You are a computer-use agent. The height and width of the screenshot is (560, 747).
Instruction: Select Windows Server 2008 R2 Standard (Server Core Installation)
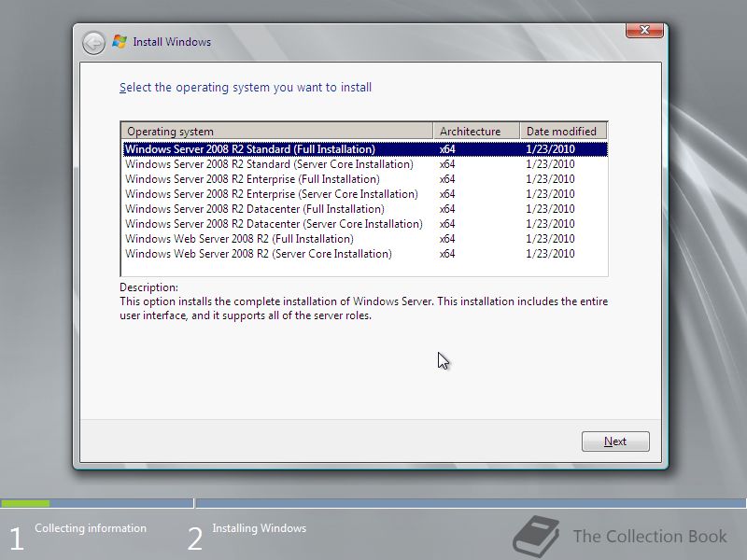(x=365, y=164)
